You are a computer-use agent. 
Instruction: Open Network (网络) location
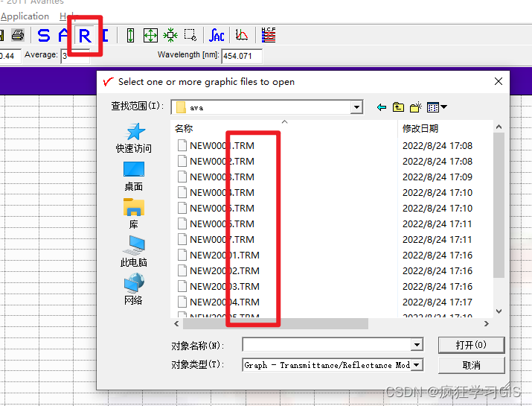[x=133, y=290]
